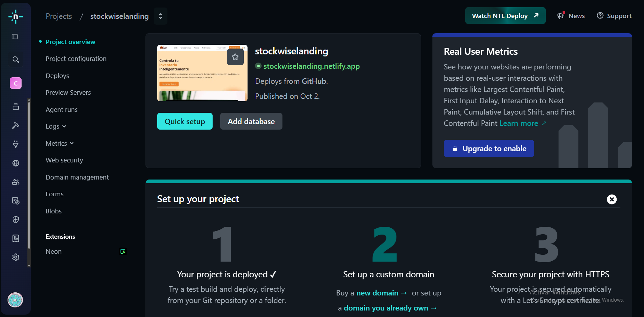Click the Support question mark icon
This screenshot has width=644, height=317.
pos(600,16)
